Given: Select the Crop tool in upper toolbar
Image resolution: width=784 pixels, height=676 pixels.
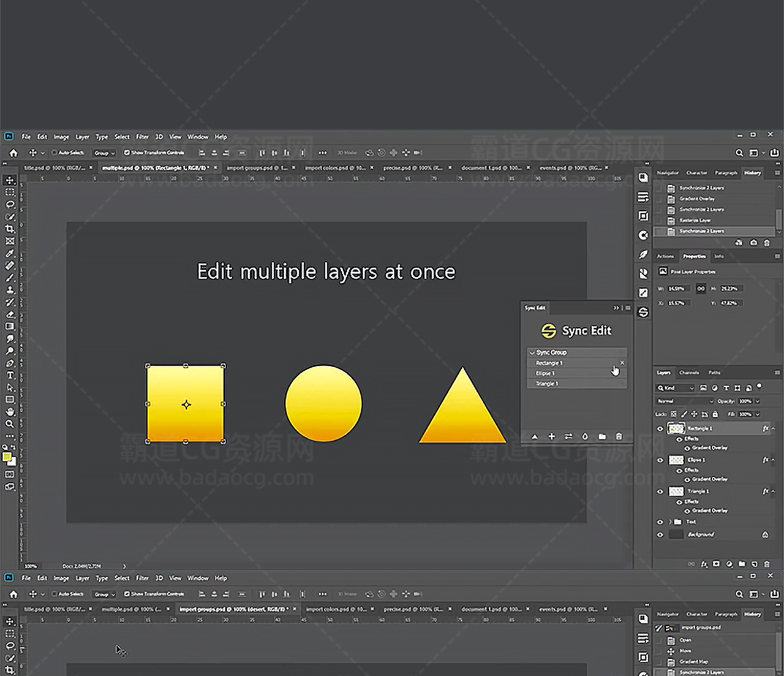Looking at the screenshot, I should coord(10,229).
